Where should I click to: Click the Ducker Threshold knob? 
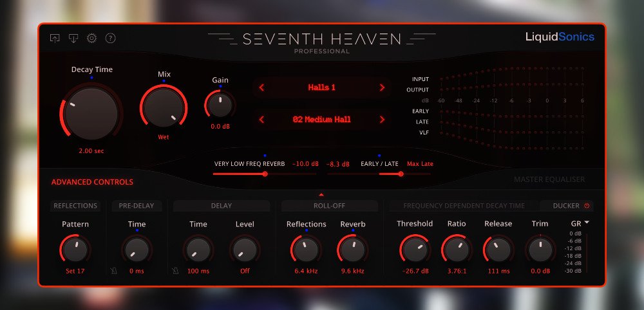415,250
